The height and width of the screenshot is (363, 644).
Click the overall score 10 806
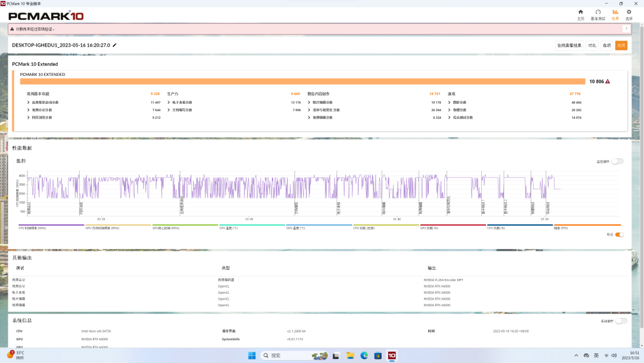tap(596, 81)
